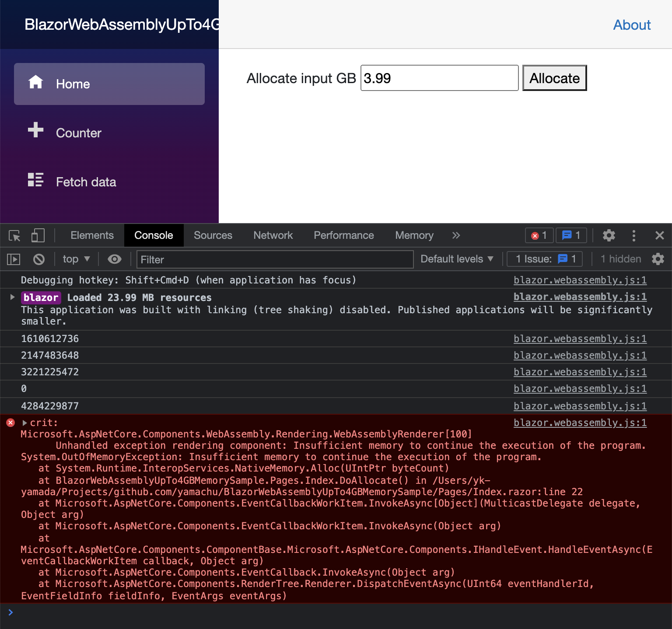The height and width of the screenshot is (629, 672).
Task: Click the Home house icon
Action: coord(35,82)
